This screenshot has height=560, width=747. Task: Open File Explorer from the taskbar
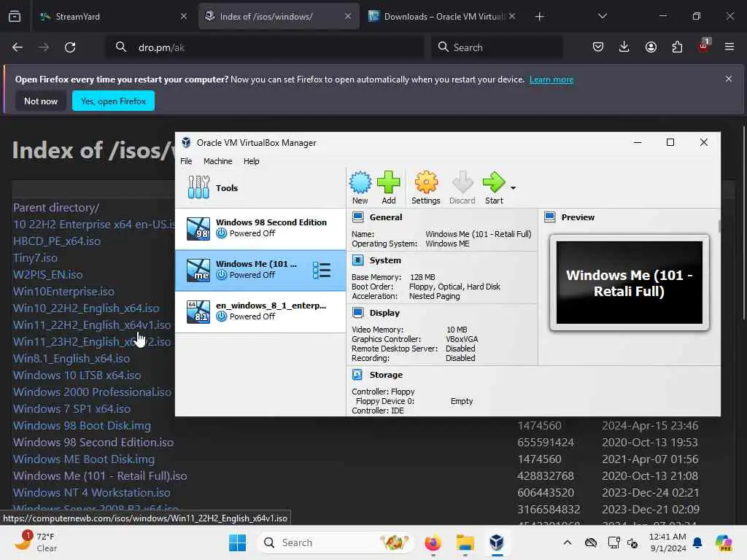coord(465,542)
